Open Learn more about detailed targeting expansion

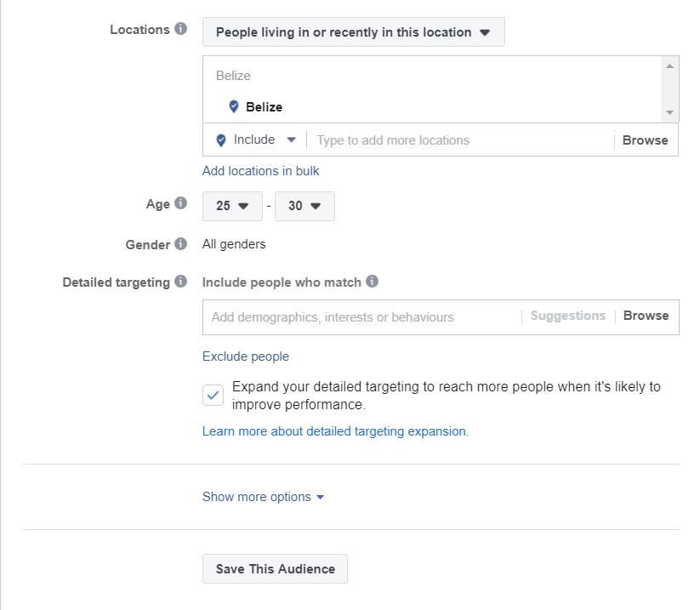click(336, 431)
